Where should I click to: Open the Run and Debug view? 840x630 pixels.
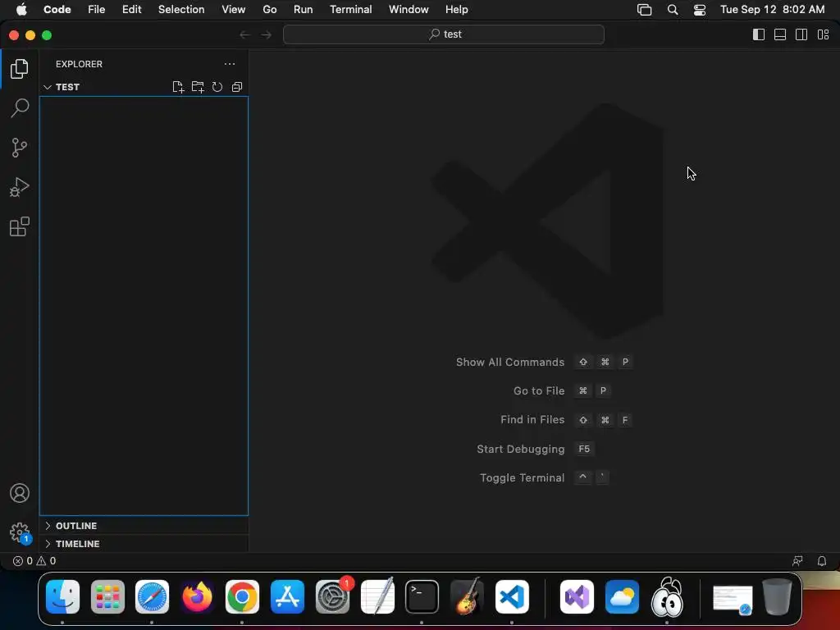20,187
